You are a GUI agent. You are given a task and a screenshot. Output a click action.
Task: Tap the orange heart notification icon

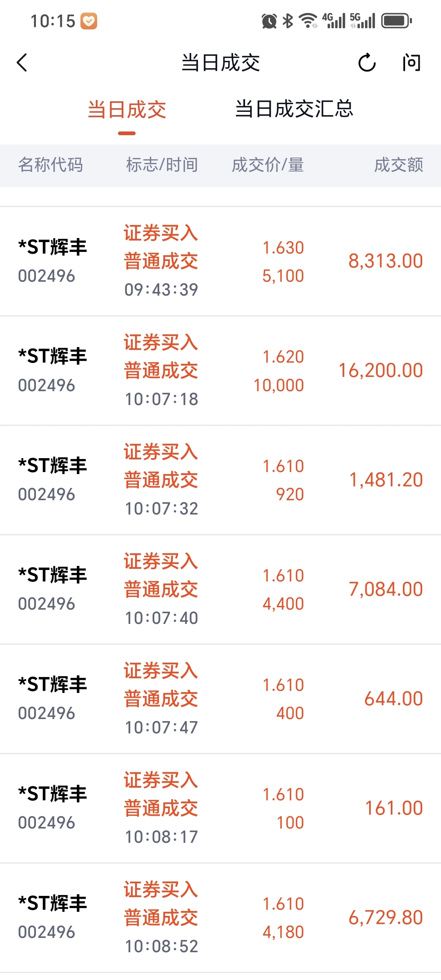[x=89, y=21]
